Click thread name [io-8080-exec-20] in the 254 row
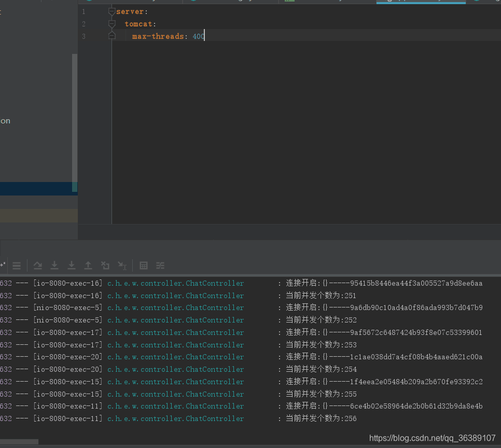The width and height of the screenshot is (501, 448). click(68, 369)
